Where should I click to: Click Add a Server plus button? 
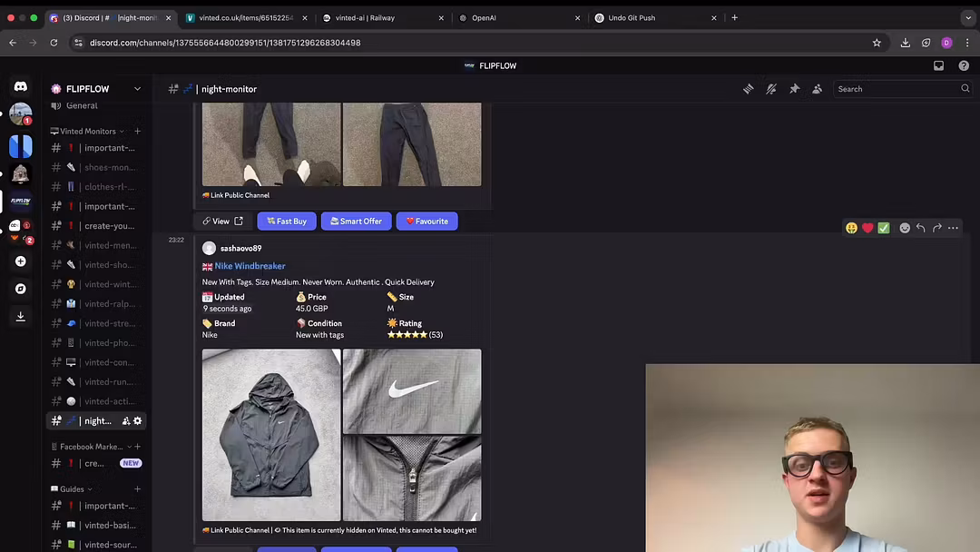20,261
